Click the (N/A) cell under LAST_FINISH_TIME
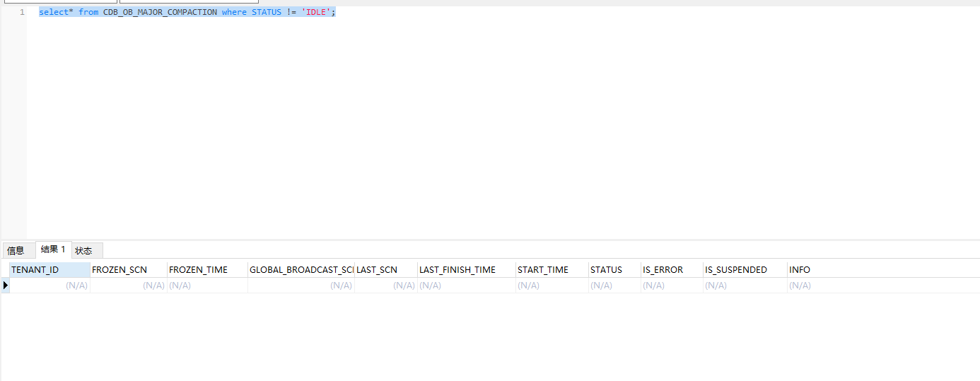Viewport: 980px width, 381px height. [x=467, y=286]
